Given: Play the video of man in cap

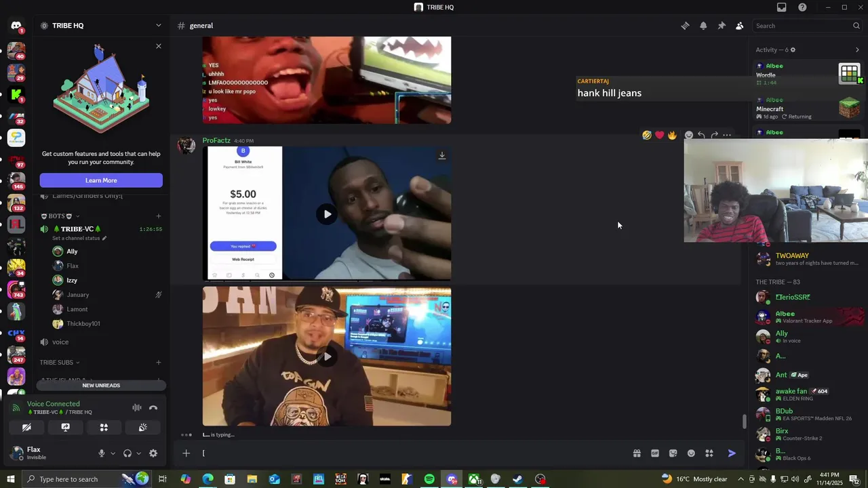Looking at the screenshot, I should 327,357.
